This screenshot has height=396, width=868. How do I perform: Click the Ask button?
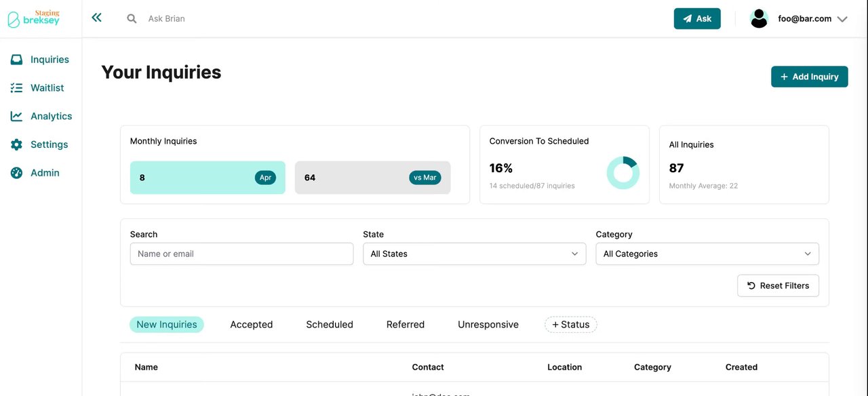coord(696,18)
